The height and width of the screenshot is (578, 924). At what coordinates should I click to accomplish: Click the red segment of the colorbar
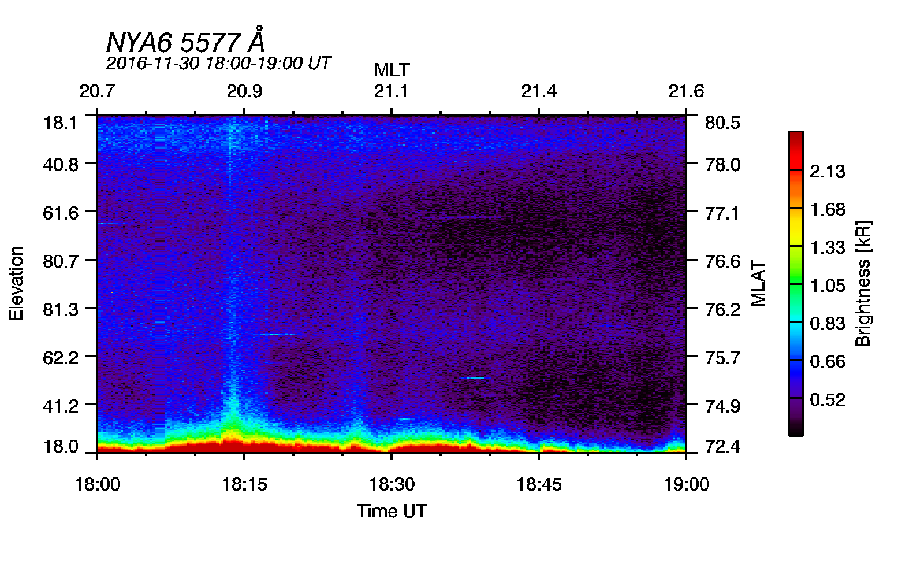pos(795,151)
